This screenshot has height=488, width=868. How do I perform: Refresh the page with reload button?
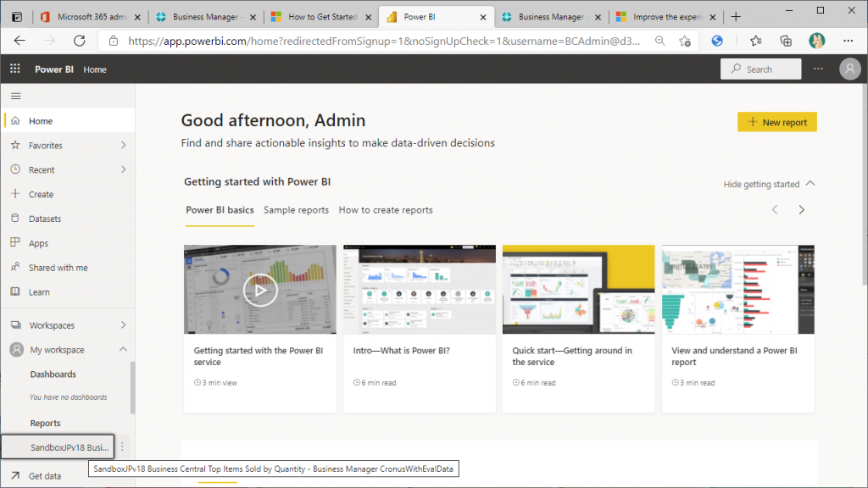80,41
